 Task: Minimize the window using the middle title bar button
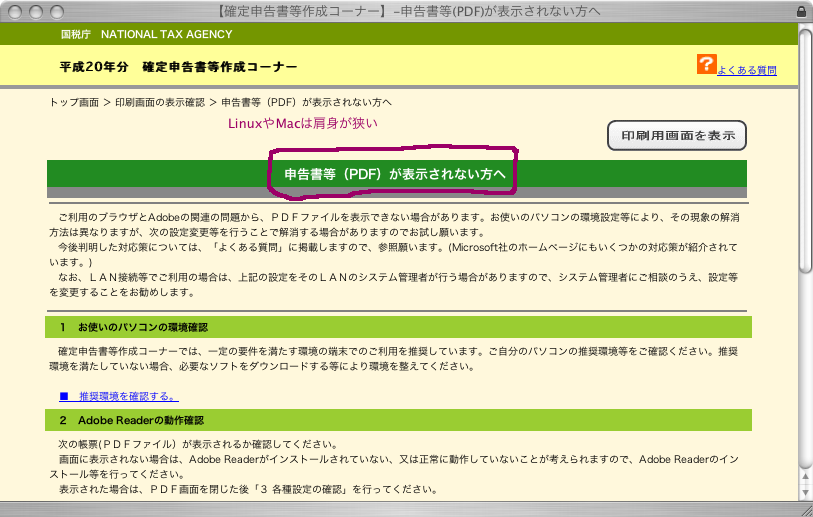point(35,10)
